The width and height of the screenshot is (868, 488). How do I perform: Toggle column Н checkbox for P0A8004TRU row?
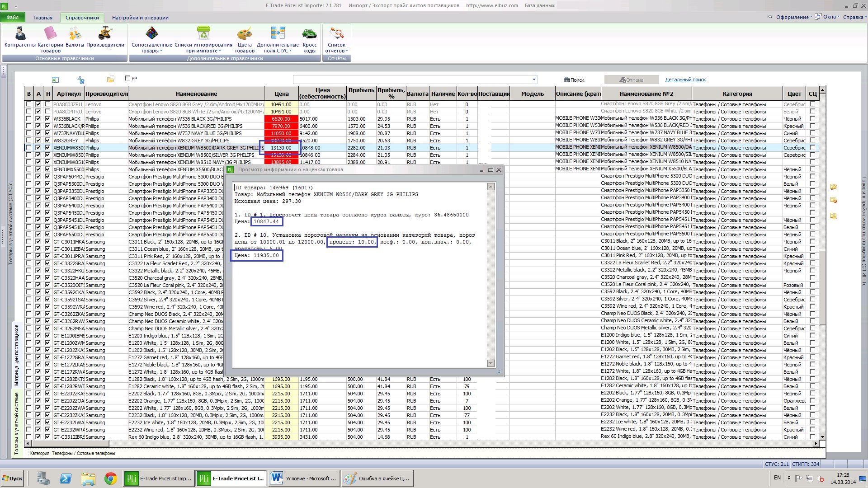47,112
